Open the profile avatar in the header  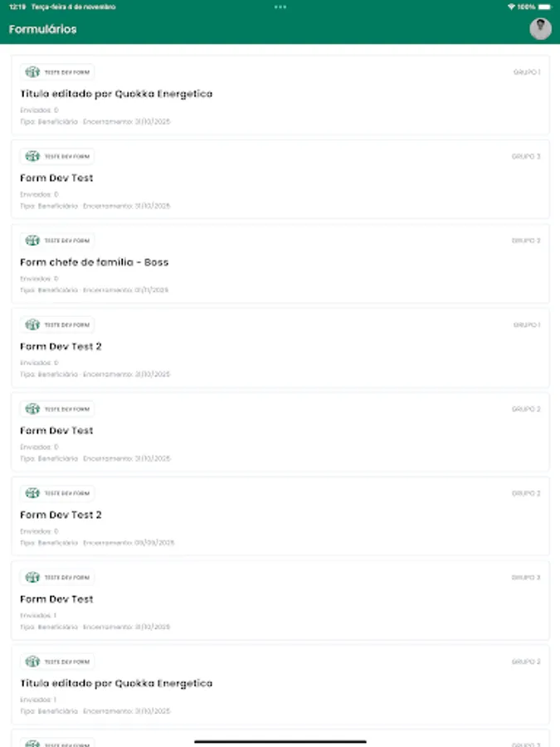[538, 27]
